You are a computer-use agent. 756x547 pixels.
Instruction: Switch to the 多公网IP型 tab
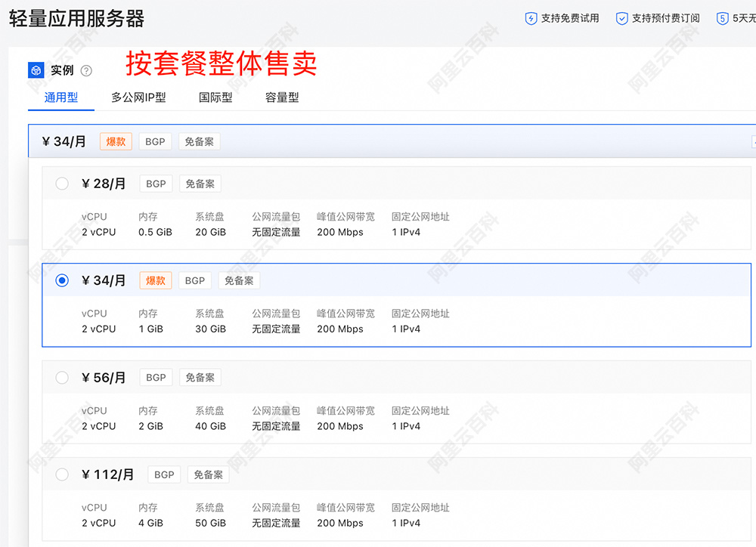click(x=139, y=97)
